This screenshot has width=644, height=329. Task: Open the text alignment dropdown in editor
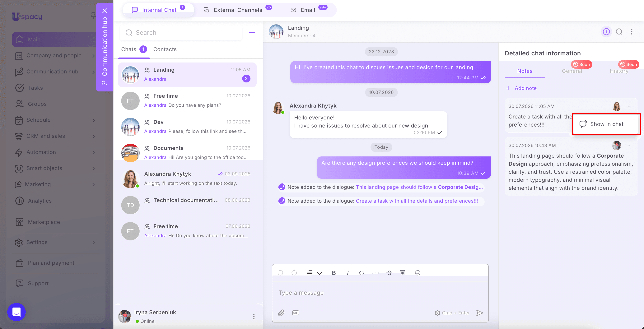[x=314, y=273]
